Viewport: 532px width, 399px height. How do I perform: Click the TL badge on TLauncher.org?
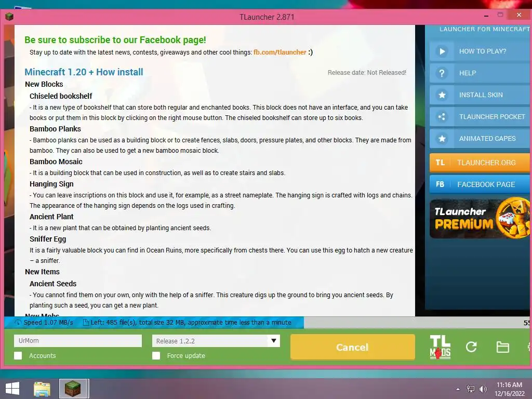(x=440, y=163)
